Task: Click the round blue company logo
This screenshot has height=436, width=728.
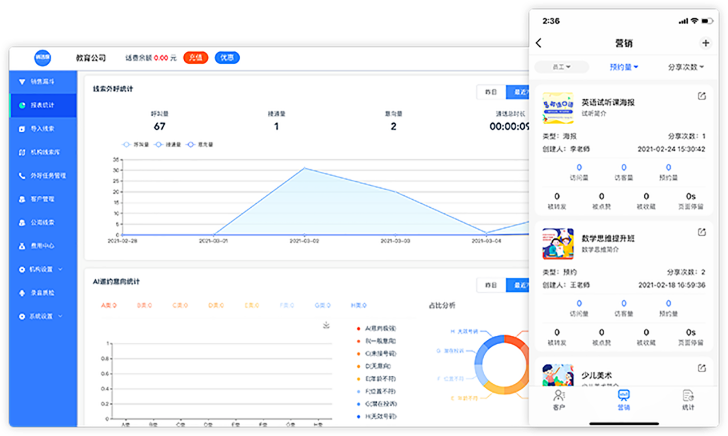Action: [x=43, y=58]
